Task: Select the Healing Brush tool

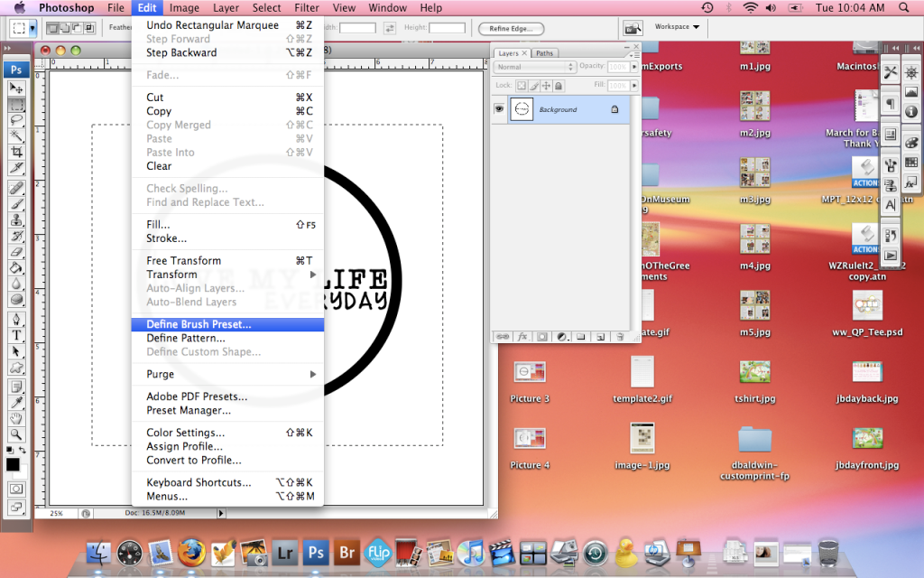Action: click(16, 188)
